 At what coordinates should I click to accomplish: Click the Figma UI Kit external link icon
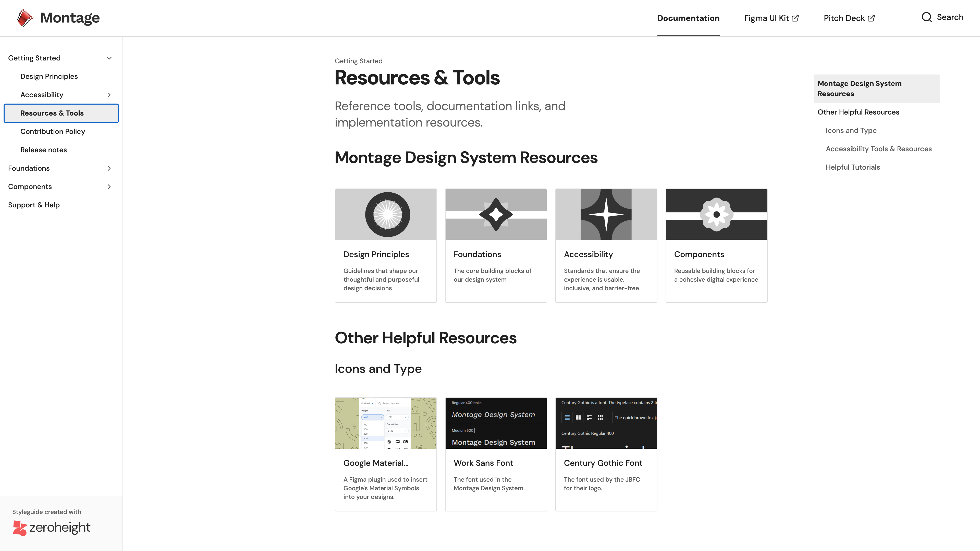click(x=795, y=18)
